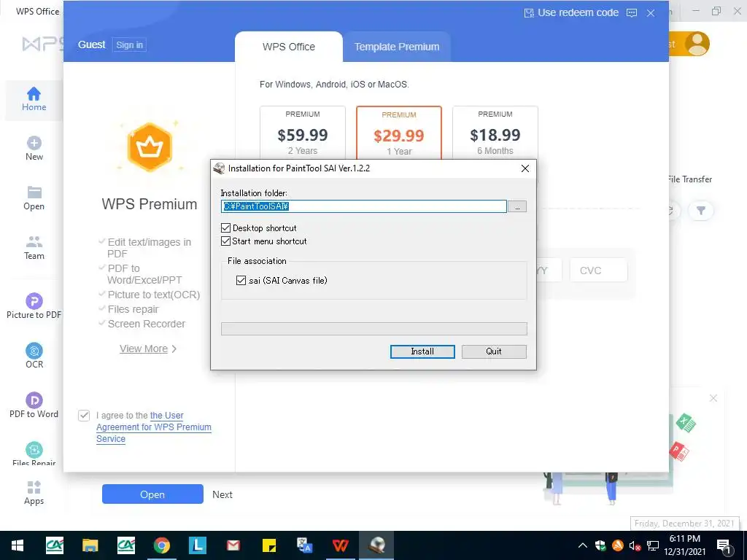This screenshot has width=747, height=560.
Task: Open User Agreement for WPS Premium link
Action: (153, 427)
